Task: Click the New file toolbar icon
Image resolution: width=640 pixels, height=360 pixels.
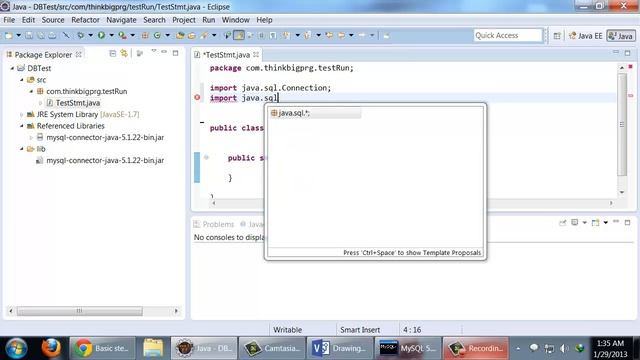Action: 9,36
